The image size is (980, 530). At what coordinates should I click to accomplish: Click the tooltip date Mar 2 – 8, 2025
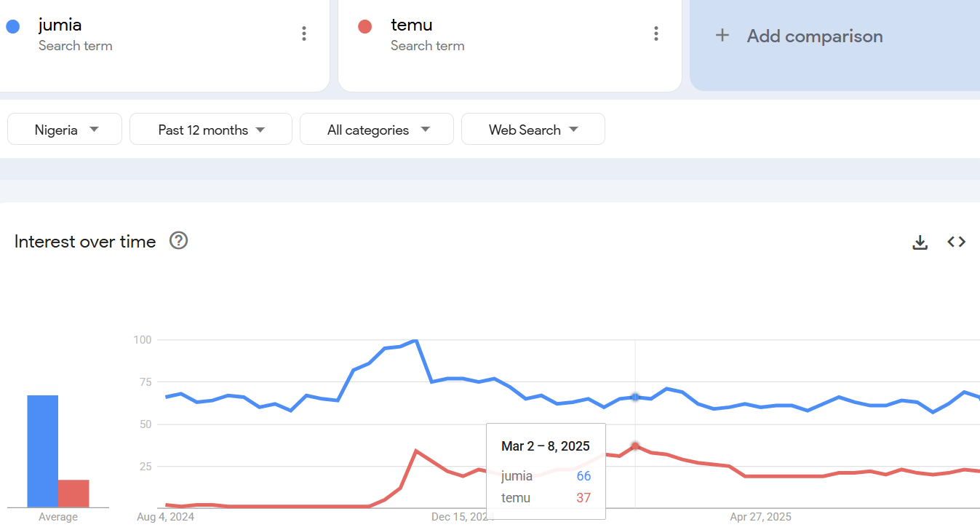click(x=546, y=446)
